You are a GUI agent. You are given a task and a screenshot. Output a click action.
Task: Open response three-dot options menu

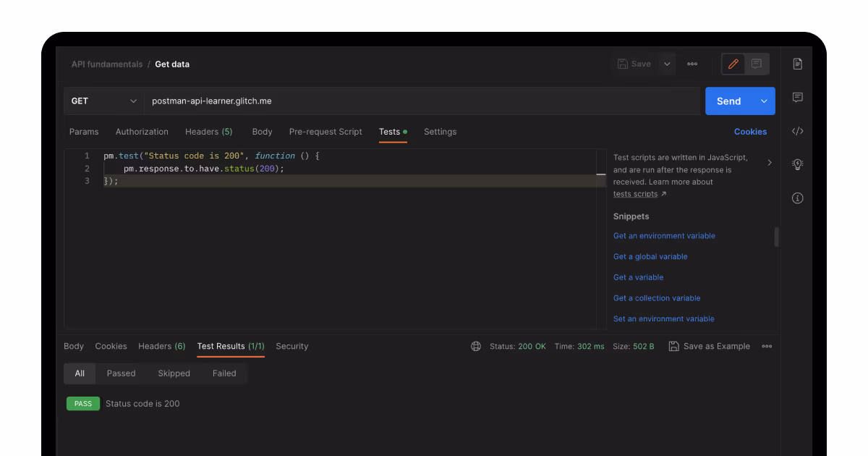coord(767,346)
